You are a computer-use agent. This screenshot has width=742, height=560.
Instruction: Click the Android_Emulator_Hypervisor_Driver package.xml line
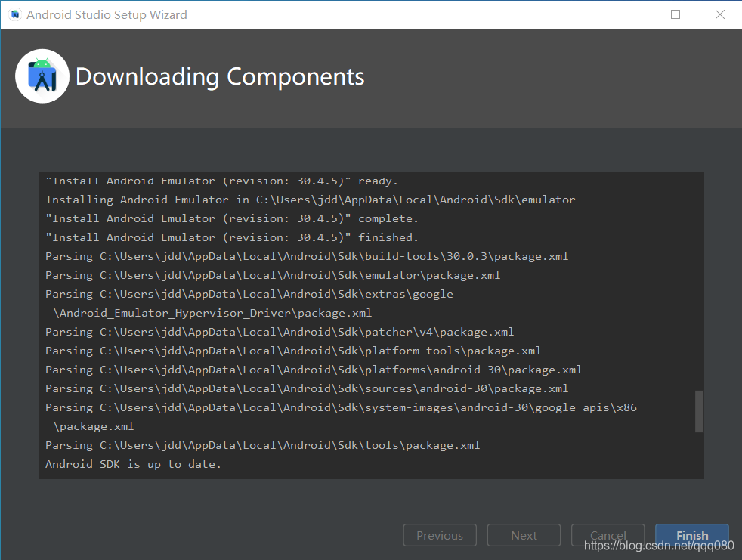tap(212, 313)
